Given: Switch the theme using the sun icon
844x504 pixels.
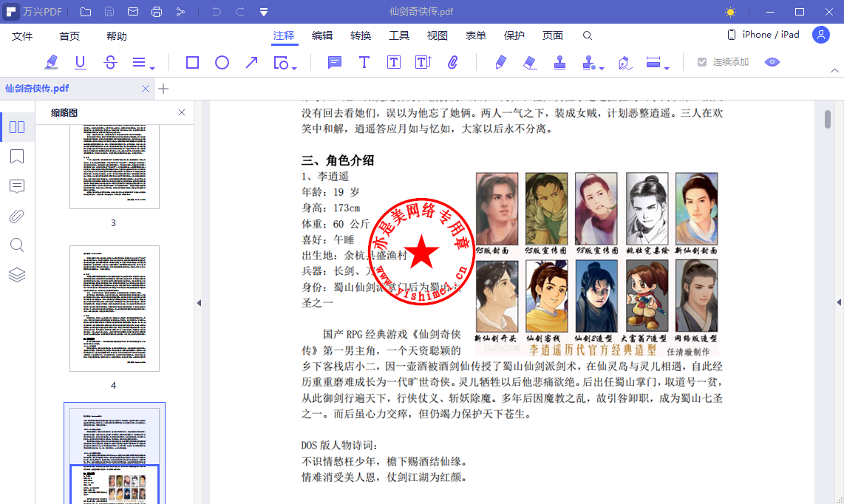Looking at the screenshot, I should click(x=730, y=12).
